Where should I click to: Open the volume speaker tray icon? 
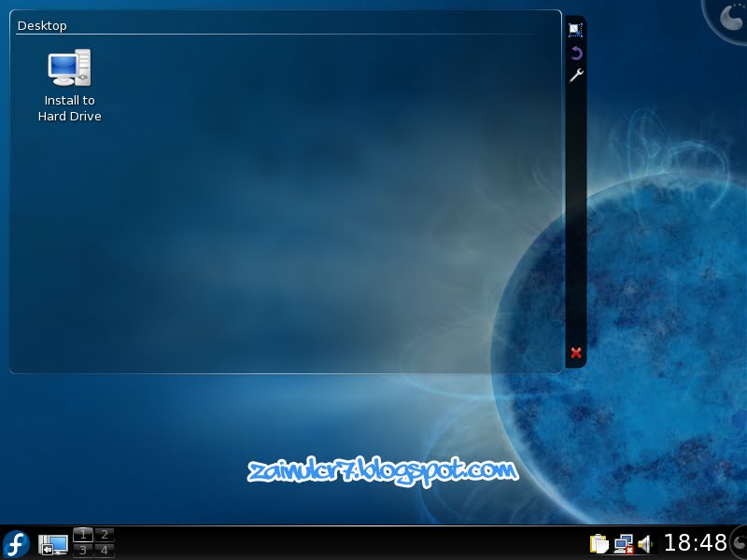pyautogui.click(x=645, y=544)
